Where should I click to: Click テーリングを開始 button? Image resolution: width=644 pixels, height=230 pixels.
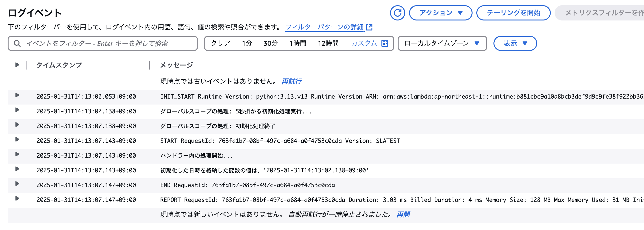click(513, 13)
